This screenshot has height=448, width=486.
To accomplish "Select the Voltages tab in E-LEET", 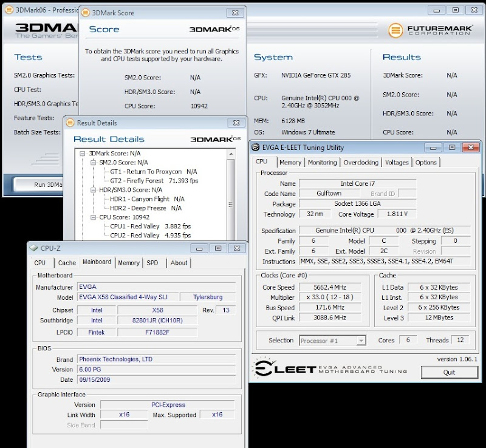I will pyautogui.click(x=397, y=162).
